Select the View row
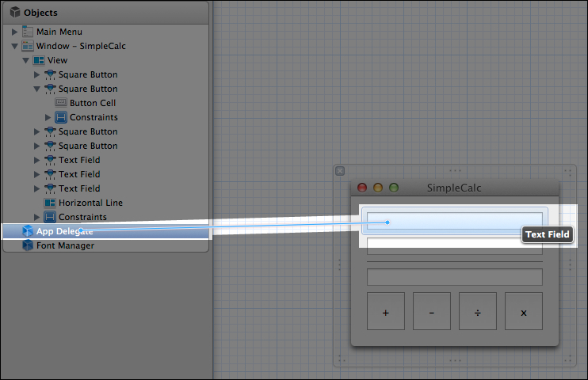 tap(105, 60)
